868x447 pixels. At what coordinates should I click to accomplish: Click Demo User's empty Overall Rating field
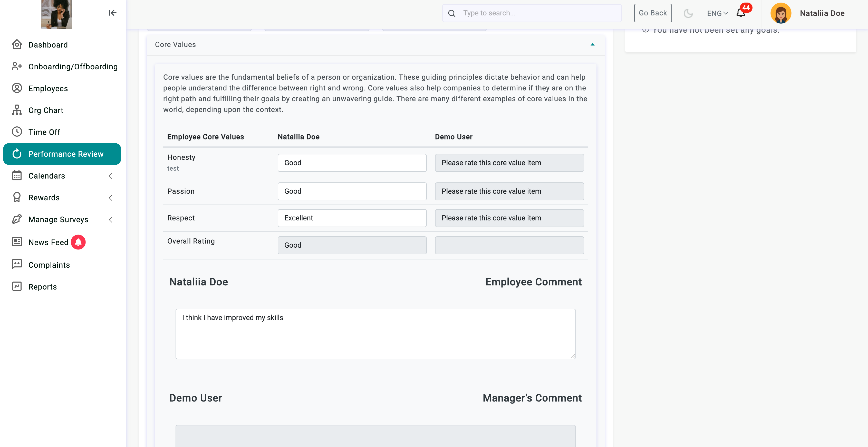pyautogui.click(x=509, y=245)
